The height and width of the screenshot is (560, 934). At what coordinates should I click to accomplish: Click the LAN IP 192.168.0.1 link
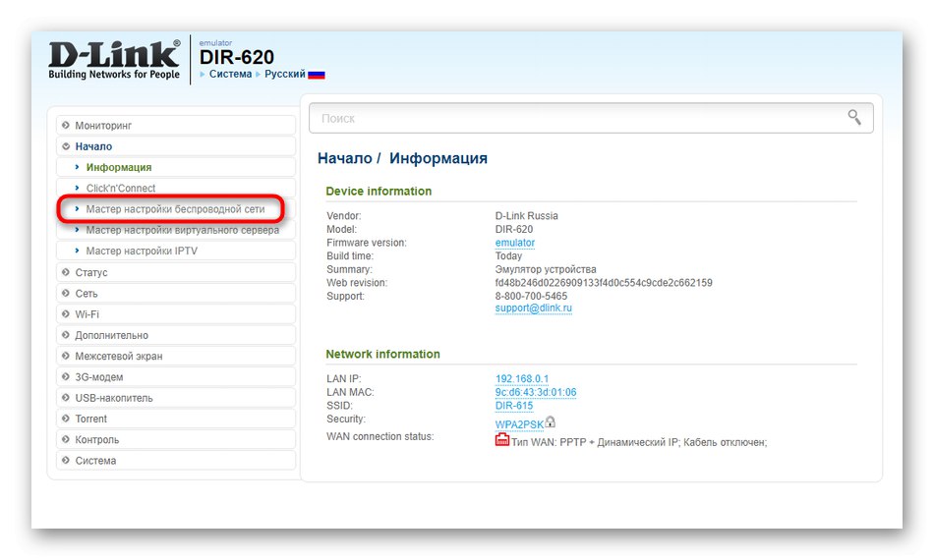tap(522, 378)
